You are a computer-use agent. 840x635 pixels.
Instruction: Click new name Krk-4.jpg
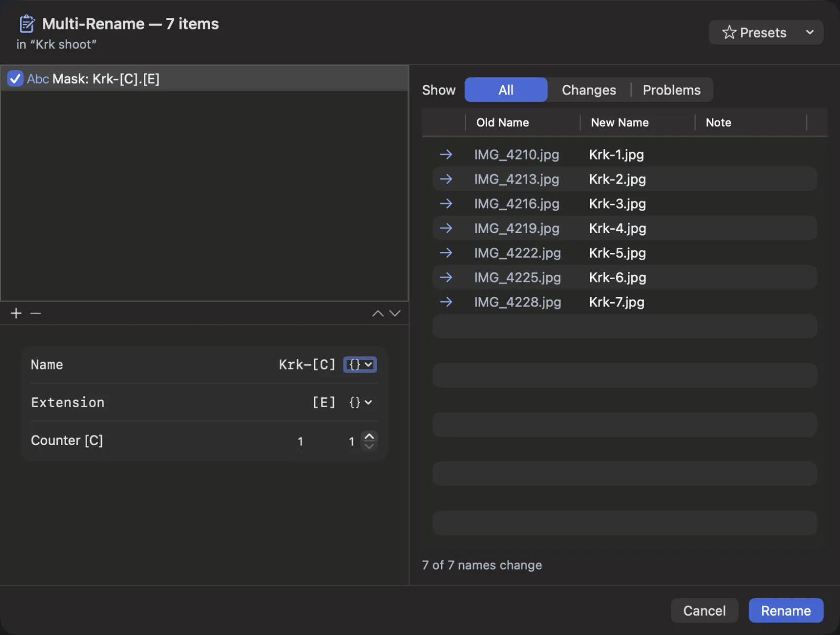pos(617,228)
